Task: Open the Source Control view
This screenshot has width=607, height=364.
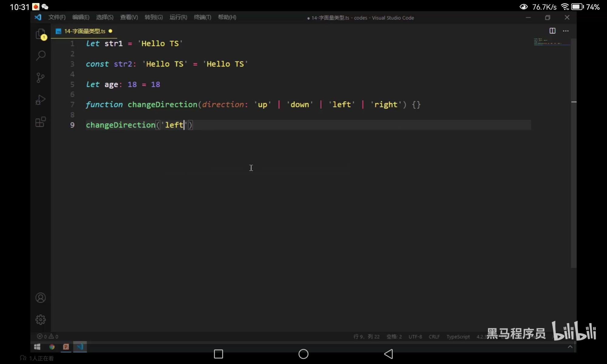Action: (41, 78)
